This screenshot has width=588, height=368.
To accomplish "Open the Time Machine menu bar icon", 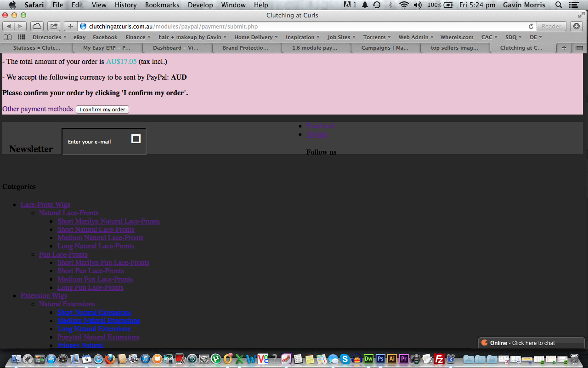I will click(377, 5).
